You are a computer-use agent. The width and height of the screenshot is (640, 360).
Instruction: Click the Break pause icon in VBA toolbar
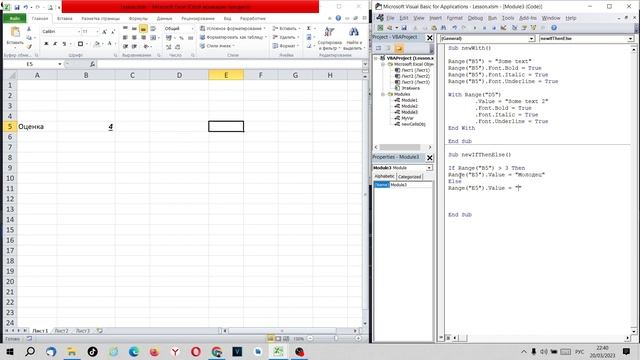click(x=484, y=28)
